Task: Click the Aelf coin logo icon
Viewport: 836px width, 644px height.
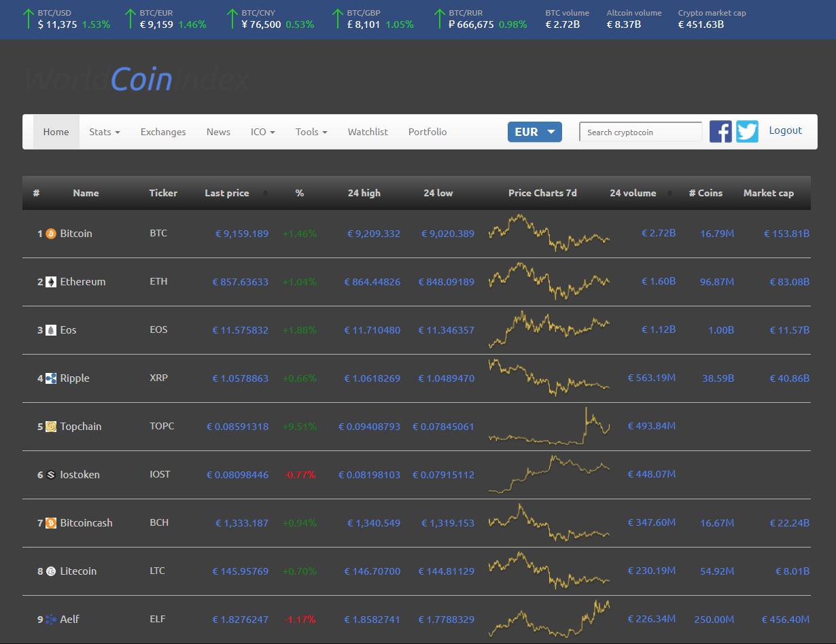Action: (x=51, y=620)
